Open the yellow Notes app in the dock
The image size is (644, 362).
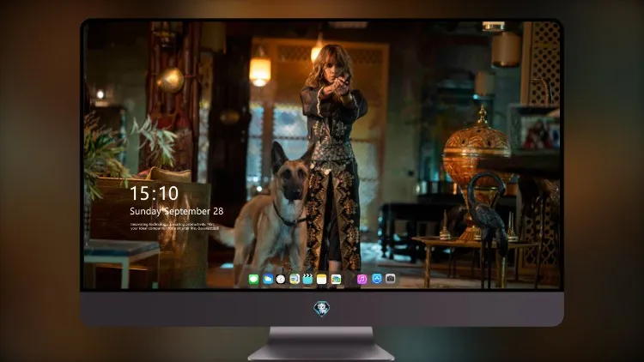coord(322,280)
